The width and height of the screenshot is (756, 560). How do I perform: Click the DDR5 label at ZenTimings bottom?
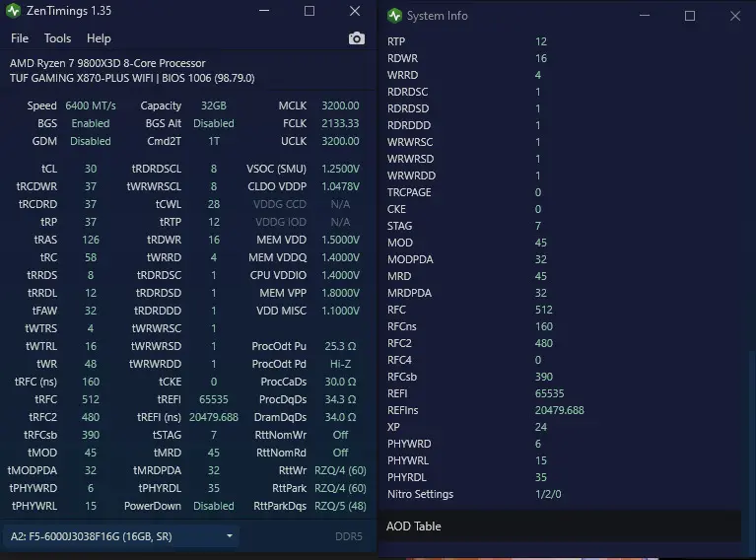[x=349, y=536]
